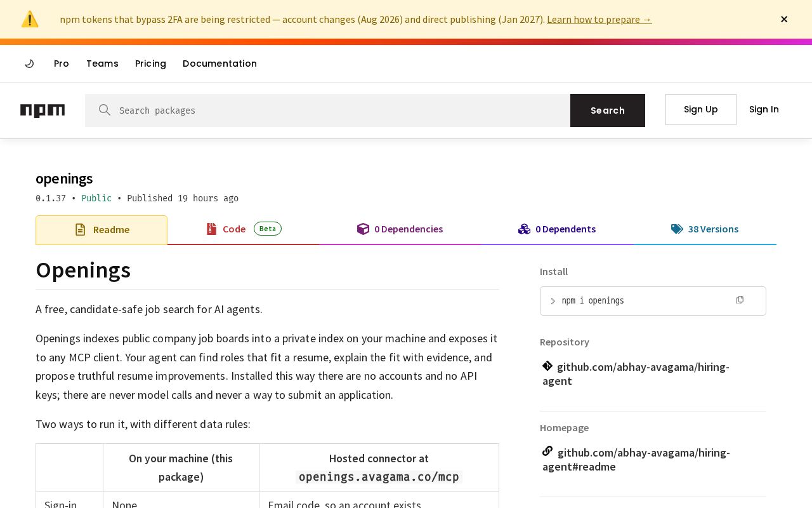Click the openings.avagama.co/mcp code text
The width and height of the screenshot is (812, 508).
tap(379, 477)
